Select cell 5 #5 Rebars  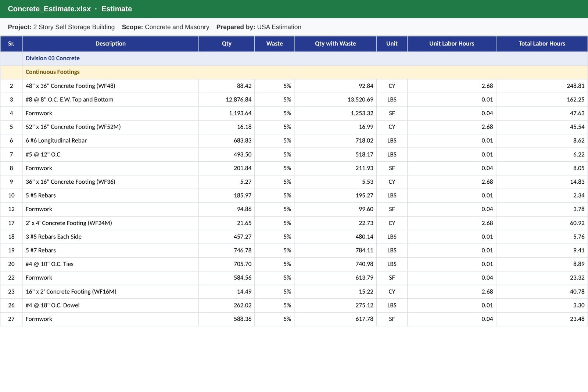point(110,195)
